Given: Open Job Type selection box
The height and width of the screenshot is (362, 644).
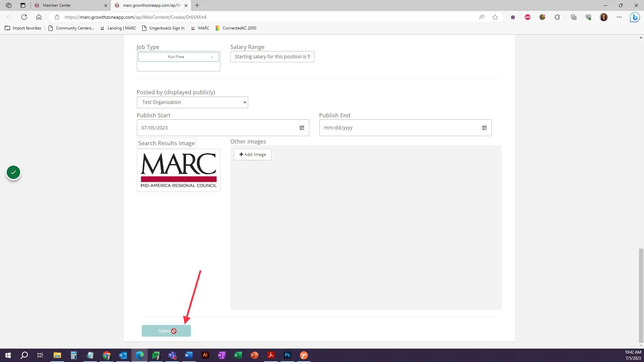Looking at the screenshot, I should 178,61.
